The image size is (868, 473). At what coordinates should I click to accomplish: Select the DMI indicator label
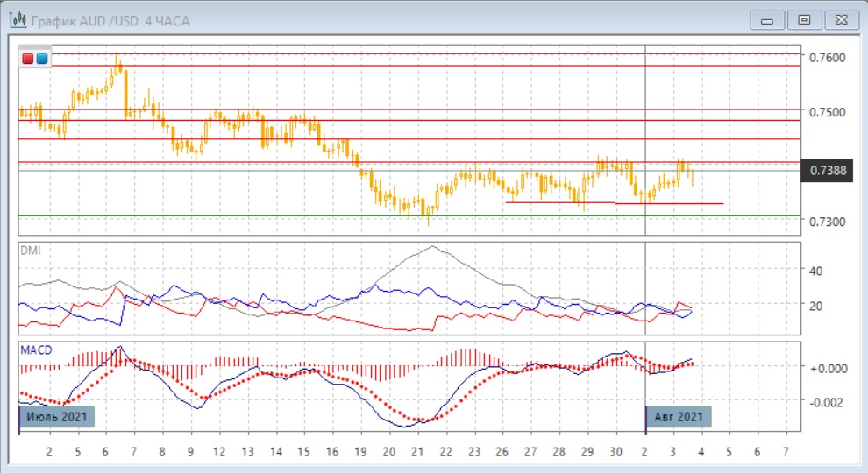pos(30,251)
